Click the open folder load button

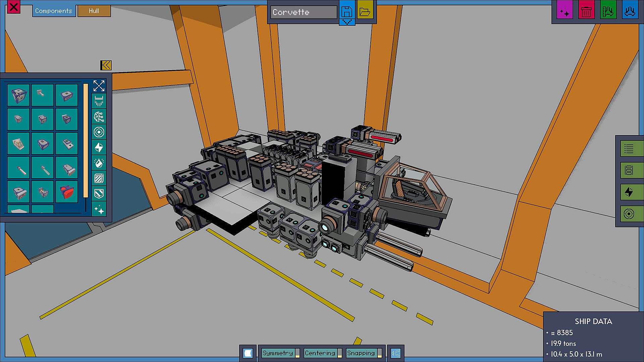point(365,11)
